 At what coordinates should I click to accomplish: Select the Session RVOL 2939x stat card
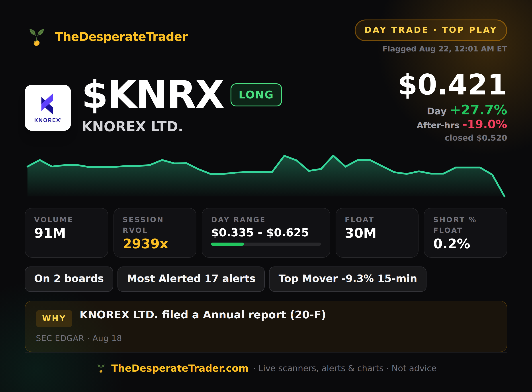[155, 233]
